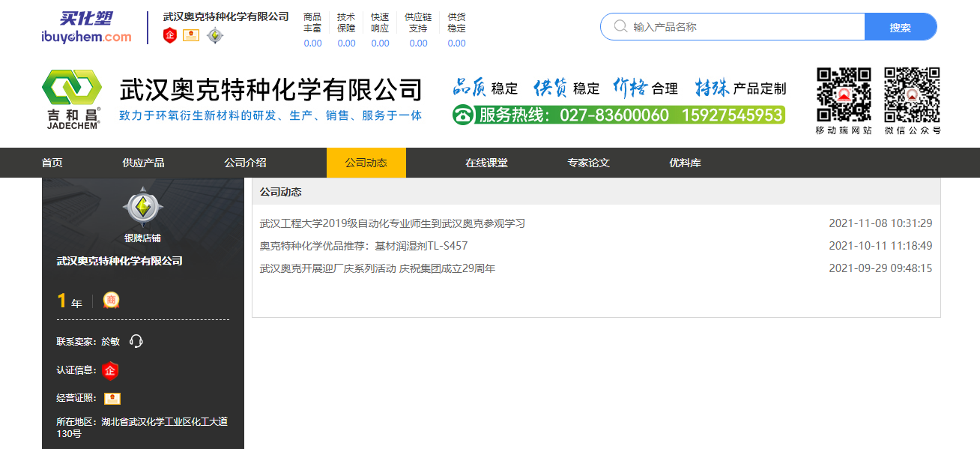The width and height of the screenshot is (980, 449).
Task: Click the 技术保障 rating score
Action: (346, 43)
